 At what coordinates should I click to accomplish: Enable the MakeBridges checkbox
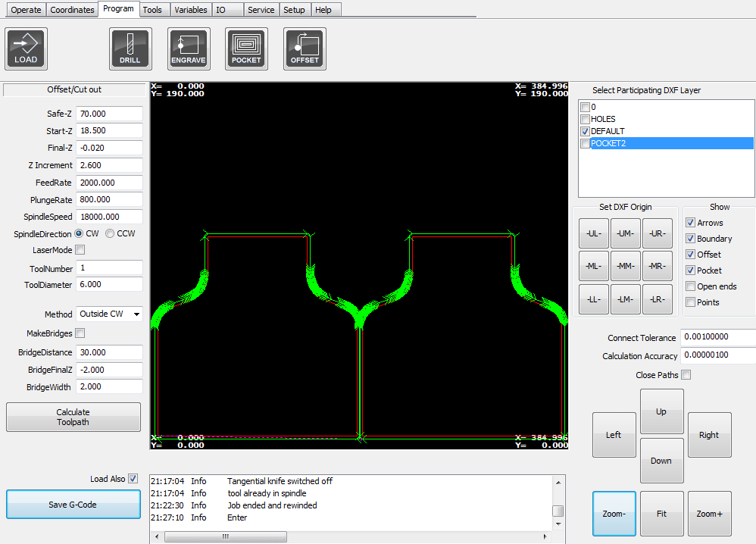(80, 333)
